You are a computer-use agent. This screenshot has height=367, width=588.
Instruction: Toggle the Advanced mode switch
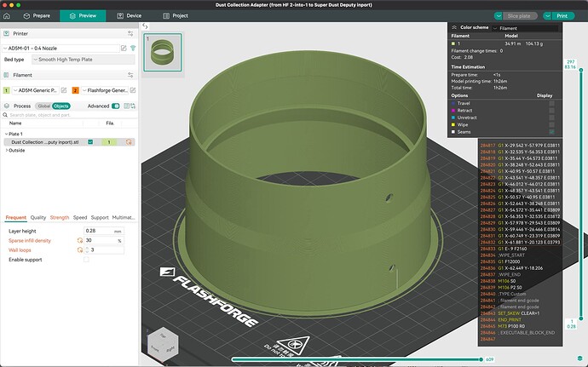click(116, 106)
